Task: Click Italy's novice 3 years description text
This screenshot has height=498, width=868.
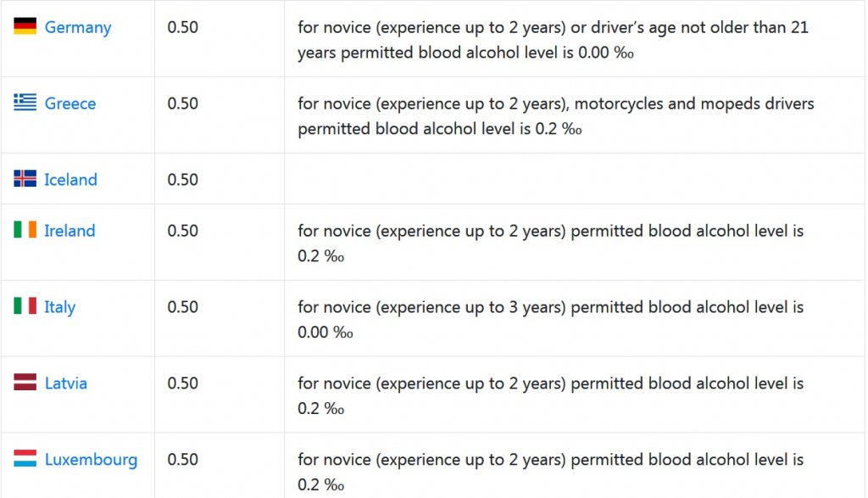Action: tap(550, 319)
